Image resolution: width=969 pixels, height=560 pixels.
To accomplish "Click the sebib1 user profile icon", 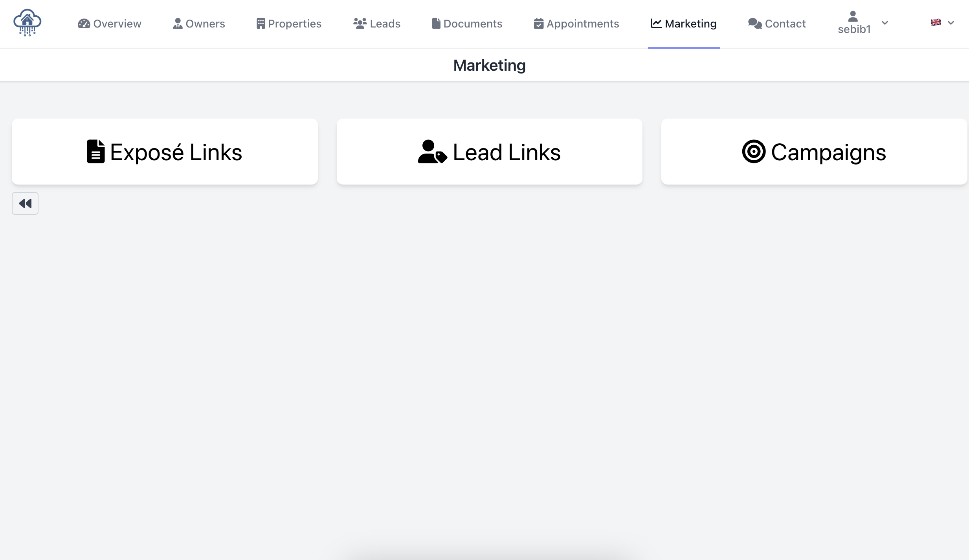I will coord(853,16).
